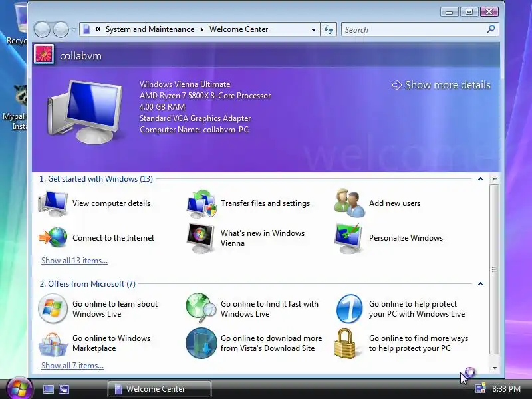Image resolution: width=532 pixels, height=399 pixels.
Task: Click the search magnifier icon
Action: tap(491, 29)
